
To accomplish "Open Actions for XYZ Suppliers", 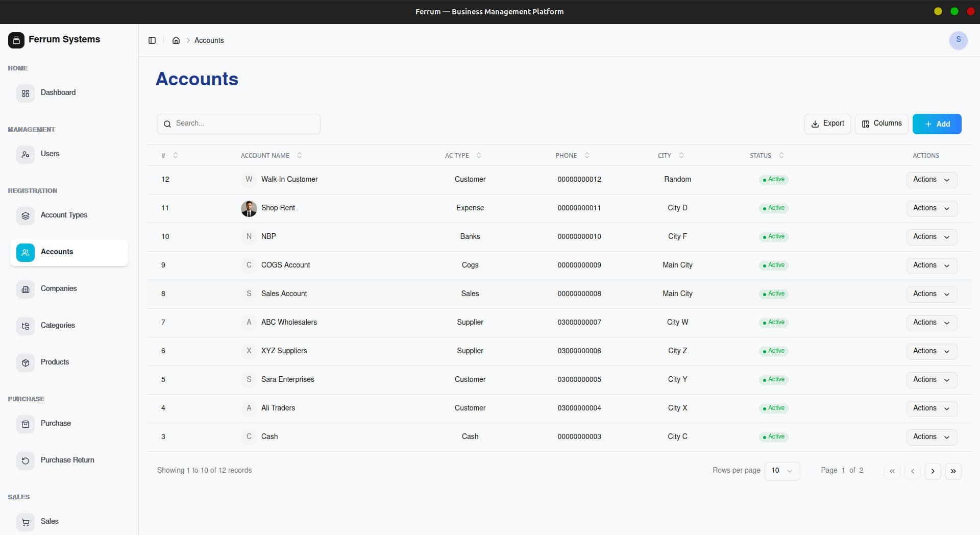I will pos(932,351).
